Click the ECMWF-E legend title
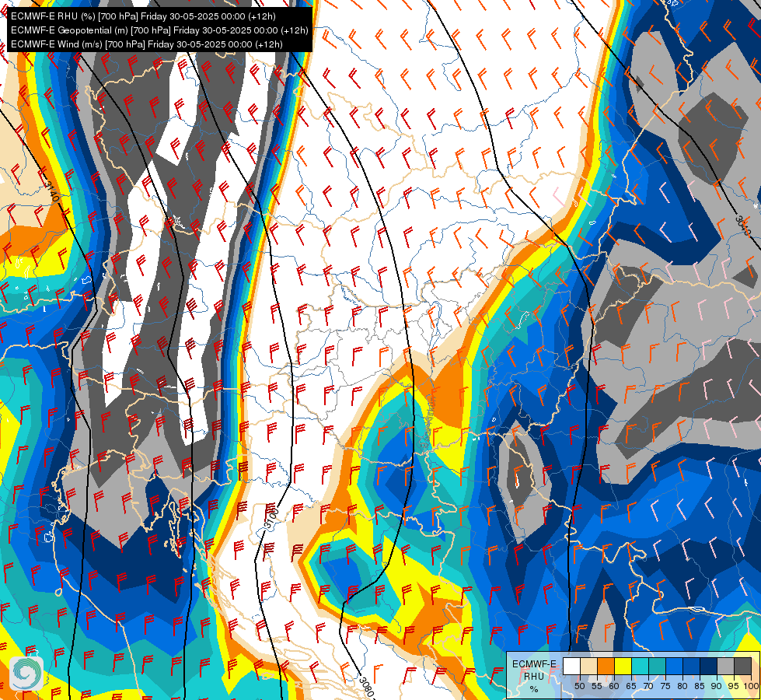This screenshot has height=700, width=761. 534,664
